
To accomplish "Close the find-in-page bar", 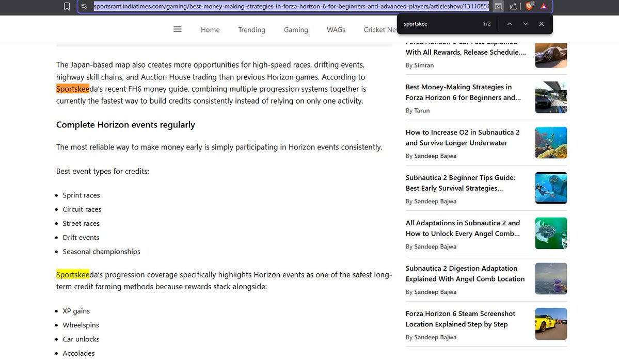I will [x=541, y=24].
